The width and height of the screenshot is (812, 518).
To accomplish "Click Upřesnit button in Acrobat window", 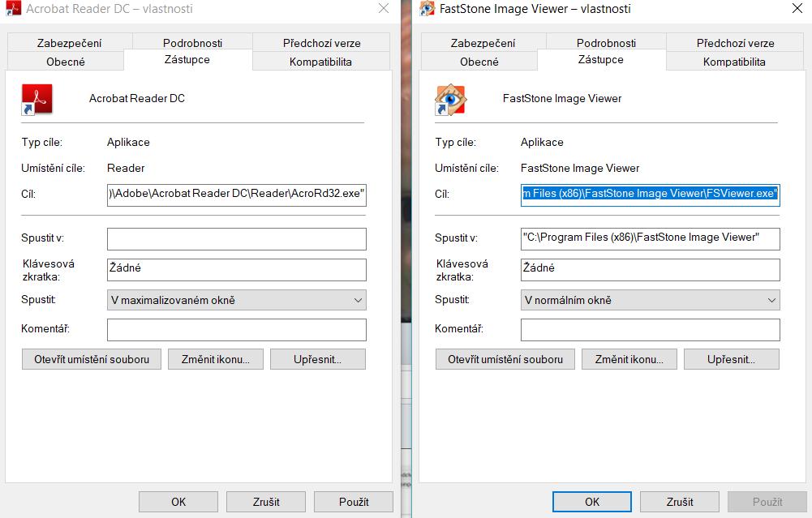I will pyautogui.click(x=317, y=359).
